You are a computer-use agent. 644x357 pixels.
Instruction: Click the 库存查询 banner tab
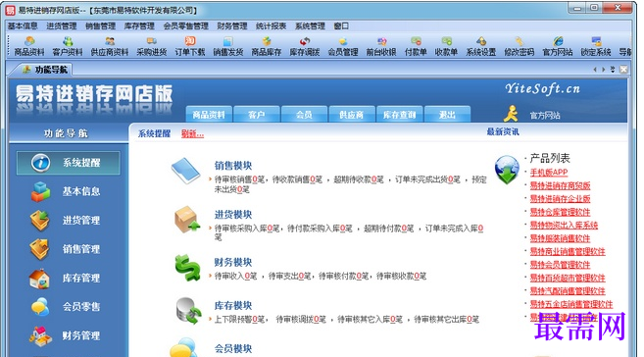pyautogui.click(x=399, y=115)
